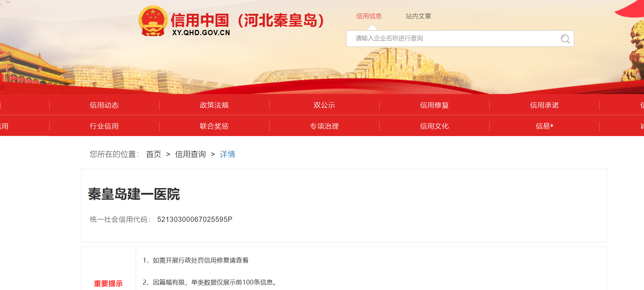
Task: Click the search magnifier icon
Action: point(565,39)
